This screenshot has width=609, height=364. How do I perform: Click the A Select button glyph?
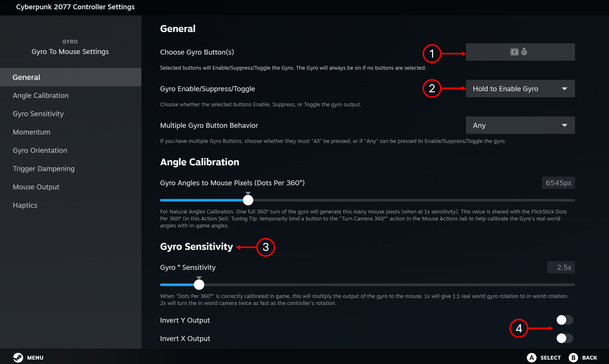coord(532,357)
